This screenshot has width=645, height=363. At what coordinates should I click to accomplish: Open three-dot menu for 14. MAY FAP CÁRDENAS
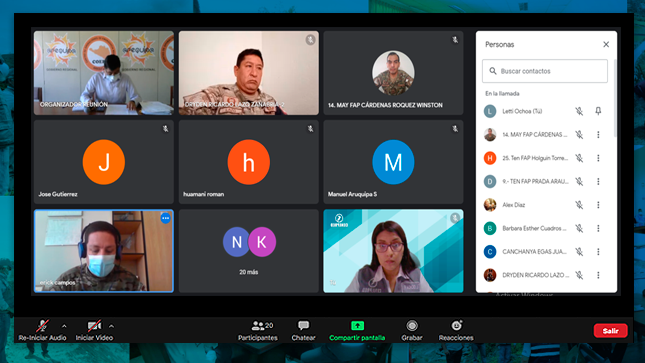598,135
